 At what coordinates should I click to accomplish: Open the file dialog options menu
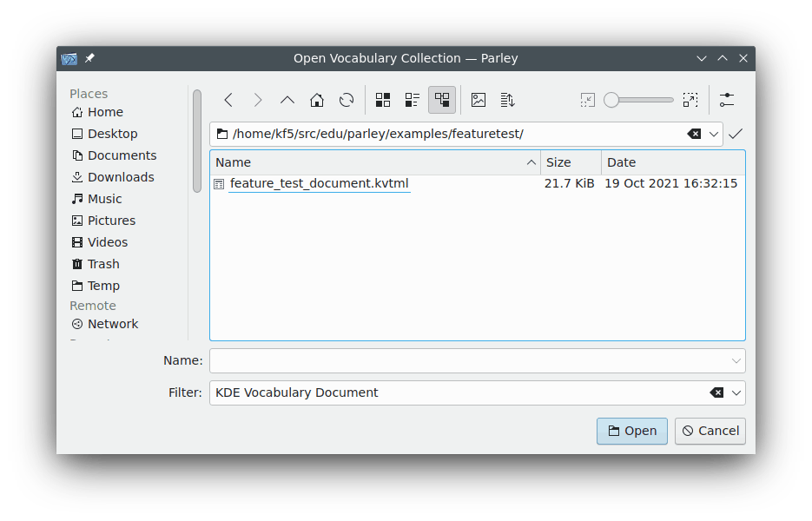pos(727,100)
